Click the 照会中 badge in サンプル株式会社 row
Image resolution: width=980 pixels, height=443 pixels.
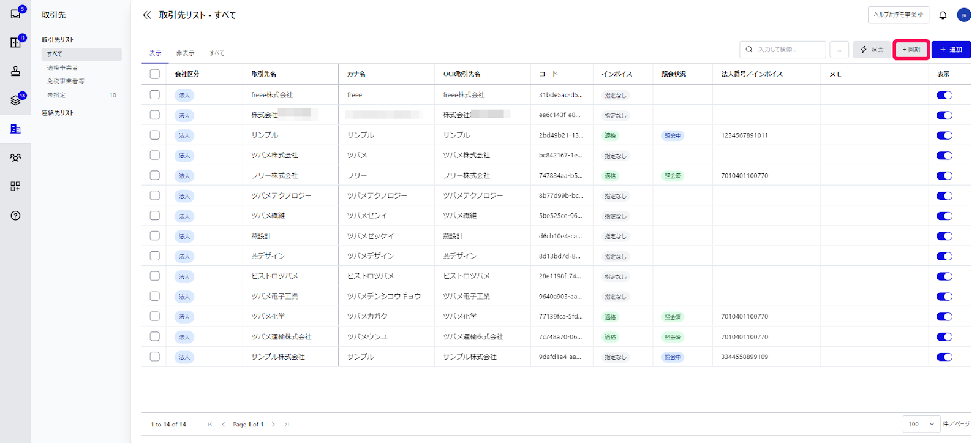click(x=673, y=357)
